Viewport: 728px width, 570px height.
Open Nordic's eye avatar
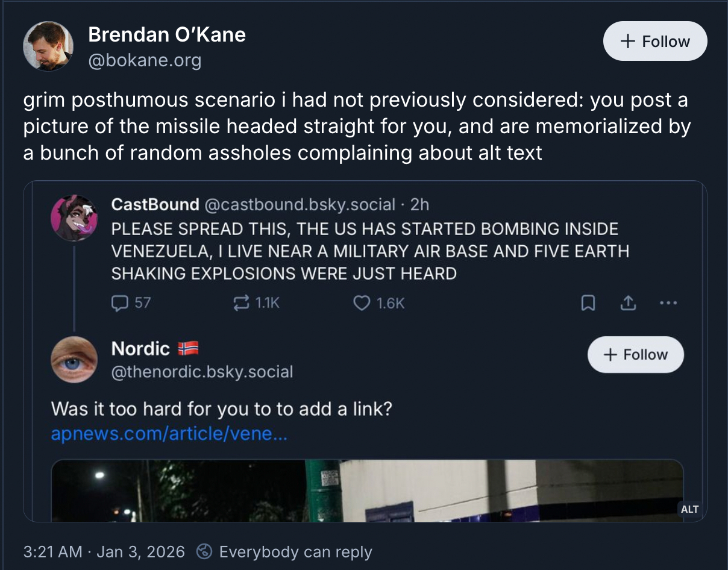click(x=74, y=359)
